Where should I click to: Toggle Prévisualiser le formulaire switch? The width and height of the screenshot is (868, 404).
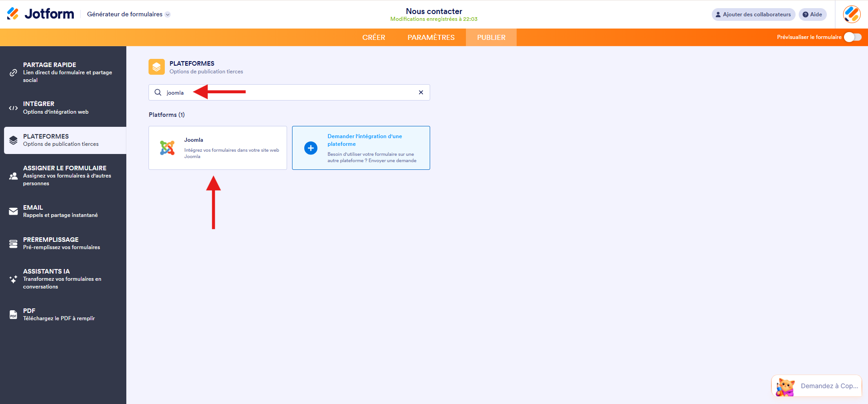853,37
